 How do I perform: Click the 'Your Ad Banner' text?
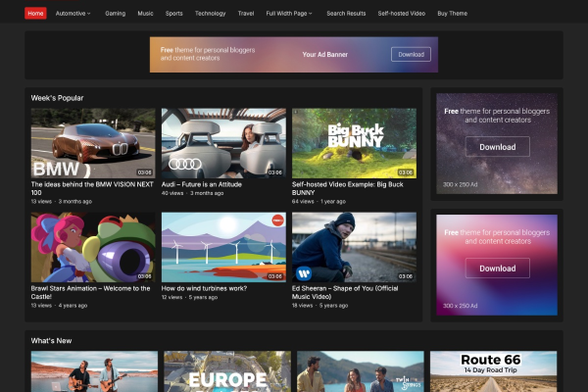click(x=325, y=55)
